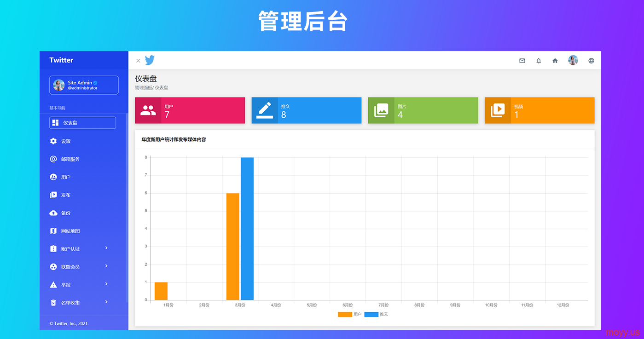The width and height of the screenshot is (644, 339).
Task: Click the verified badge next to Site Admin
Action: click(95, 83)
